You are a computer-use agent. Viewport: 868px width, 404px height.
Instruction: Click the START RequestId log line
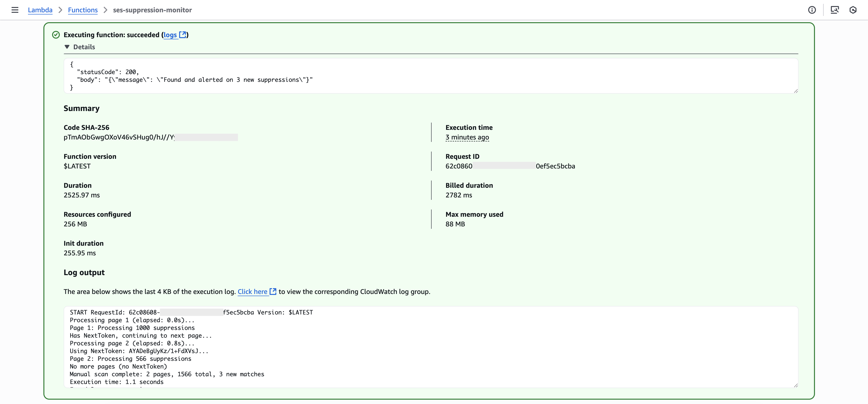pos(191,312)
